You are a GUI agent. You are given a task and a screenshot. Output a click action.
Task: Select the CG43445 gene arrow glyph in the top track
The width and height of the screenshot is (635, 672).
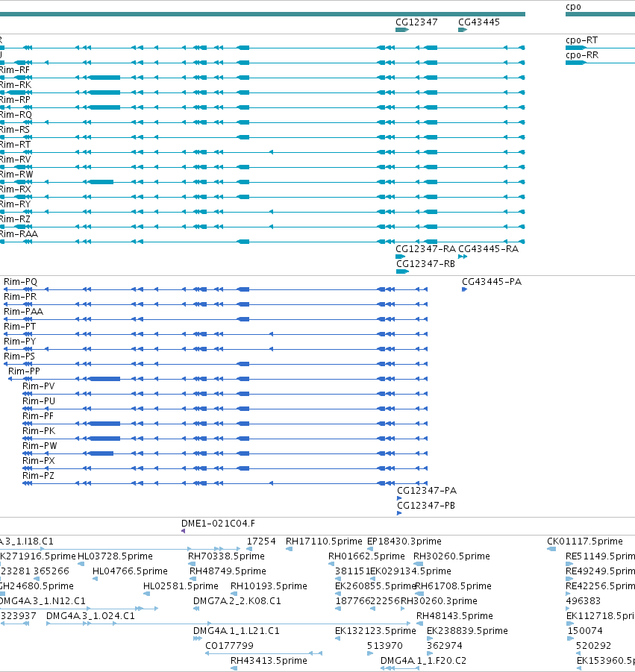coord(463,30)
